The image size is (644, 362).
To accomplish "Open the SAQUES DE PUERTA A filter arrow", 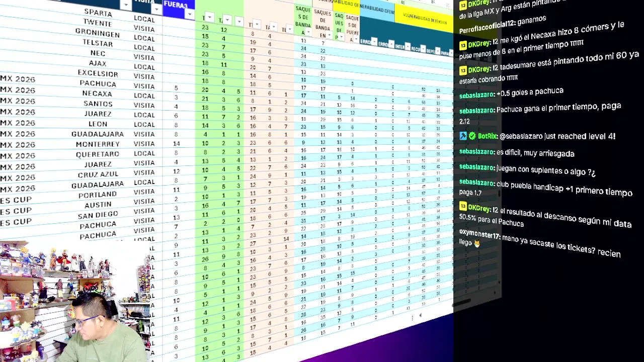I will coord(356,39).
